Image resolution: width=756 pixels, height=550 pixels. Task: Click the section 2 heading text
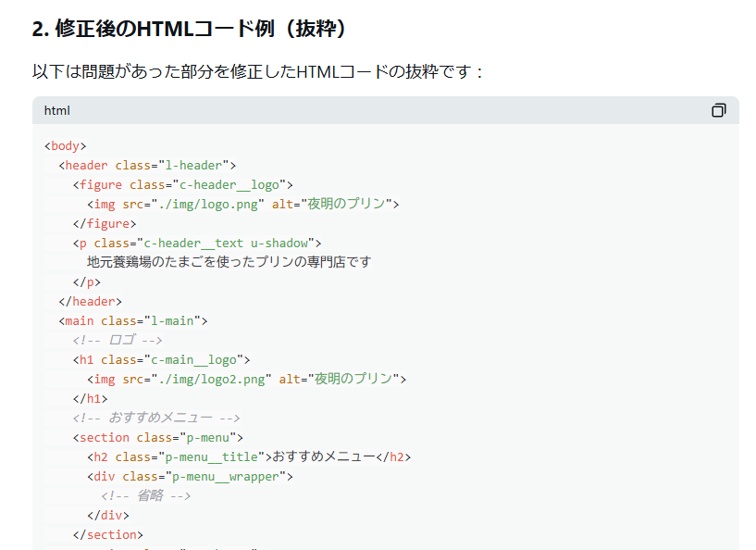tap(189, 29)
